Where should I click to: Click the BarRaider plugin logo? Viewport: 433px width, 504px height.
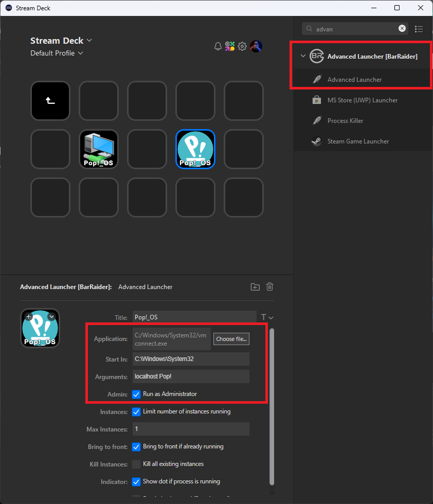click(317, 56)
